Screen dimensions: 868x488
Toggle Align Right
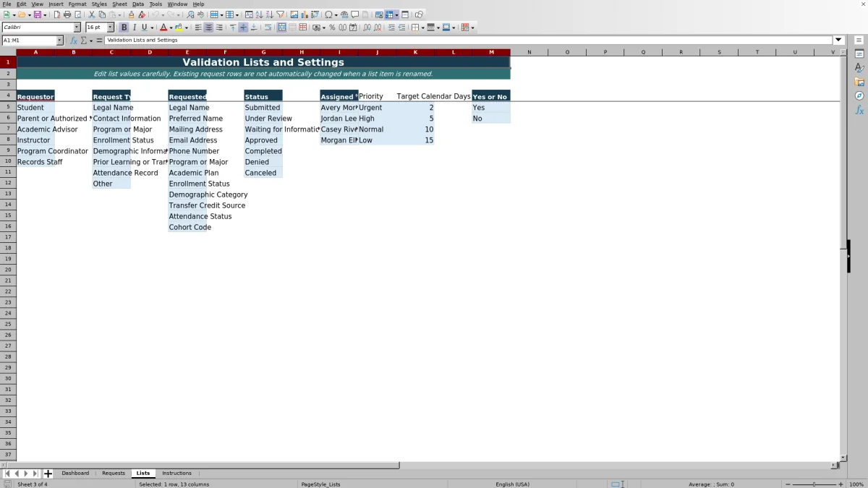(218, 27)
